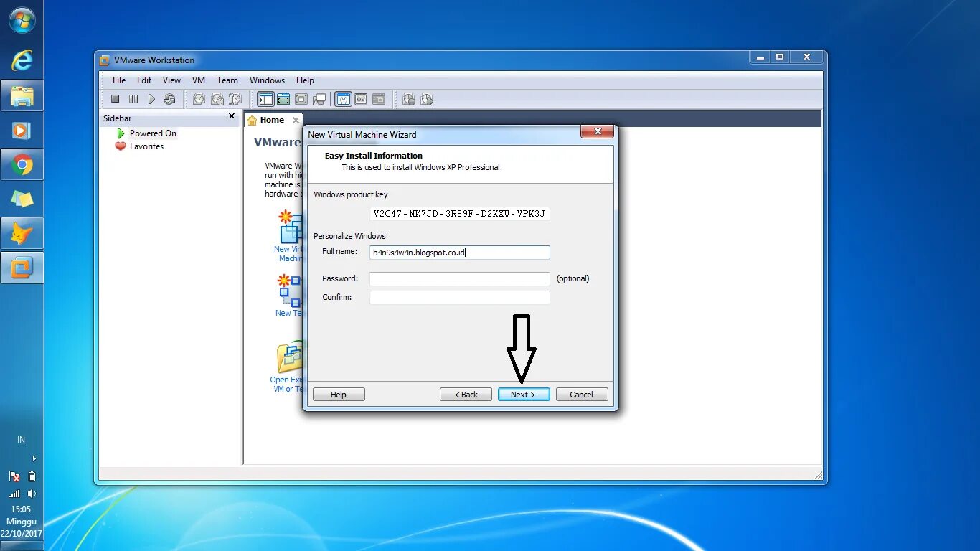The width and height of the screenshot is (980, 551).
Task: Click the Password input field
Action: click(460, 278)
